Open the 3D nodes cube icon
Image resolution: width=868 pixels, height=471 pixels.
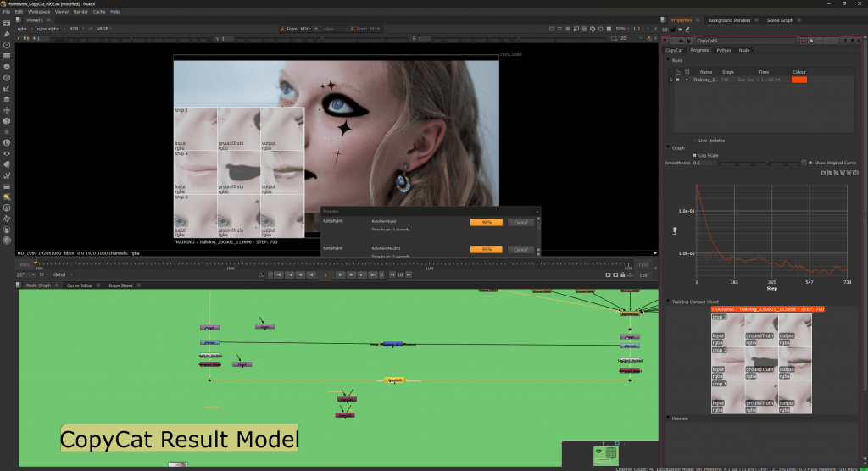point(7,121)
